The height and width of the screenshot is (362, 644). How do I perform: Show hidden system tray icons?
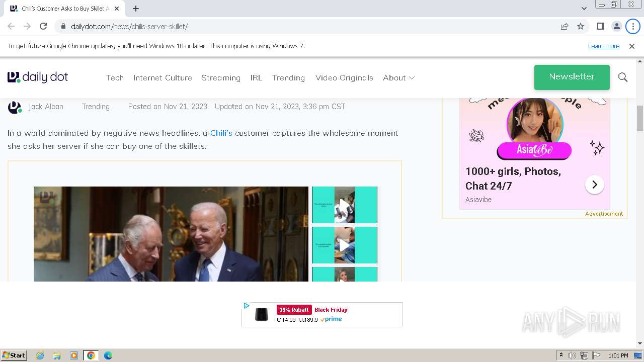(x=561, y=355)
